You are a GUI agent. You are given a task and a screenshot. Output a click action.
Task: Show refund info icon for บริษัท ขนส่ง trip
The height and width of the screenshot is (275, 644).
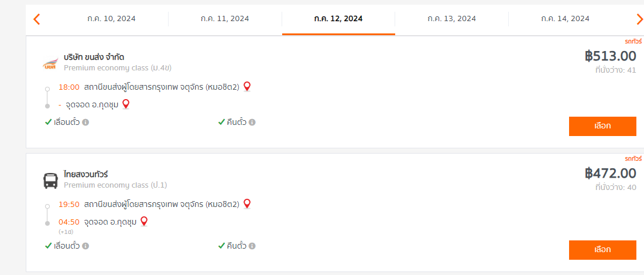(x=252, y=122)
